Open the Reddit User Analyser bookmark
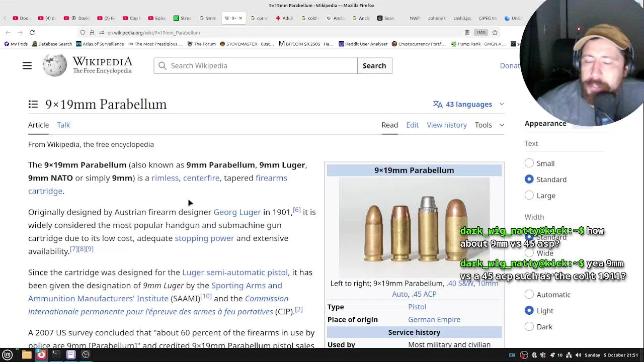Viewport: 644px width, 362px height. 363,44
